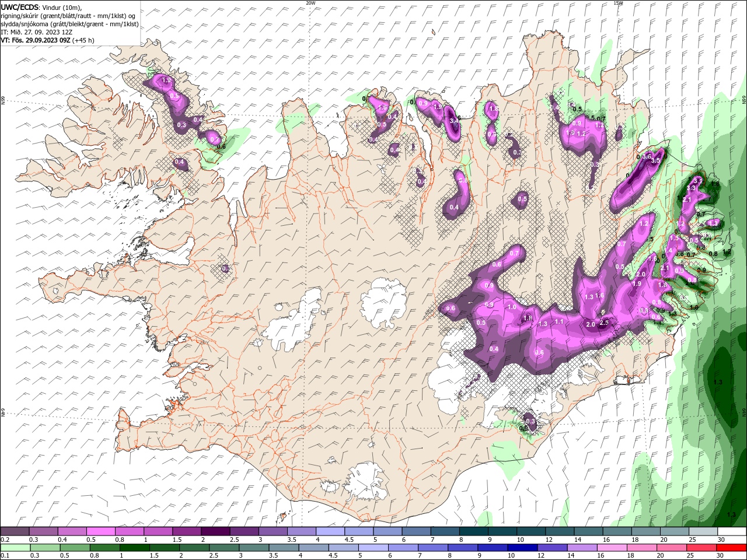Viewport: 747px width, 560px height.
Task: Select the lower-row legend swatch between 2 and 2.5
Action: point(194,548)
